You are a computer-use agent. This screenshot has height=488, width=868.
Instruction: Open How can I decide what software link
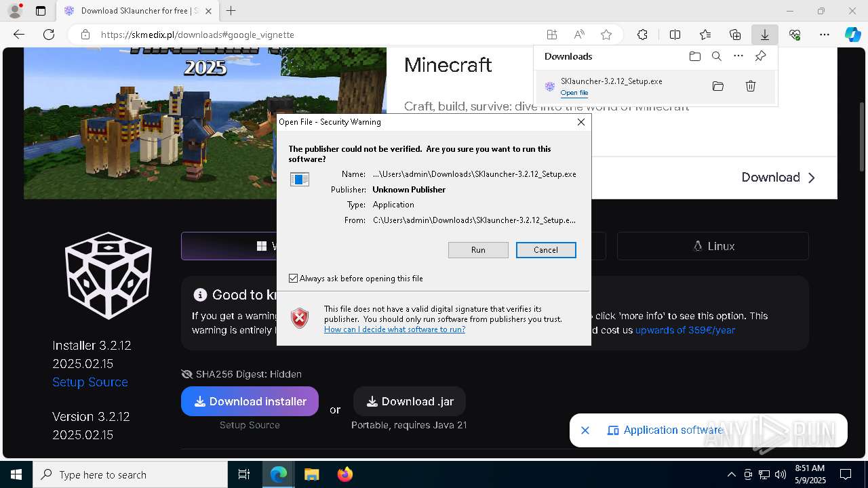[395, 329]
